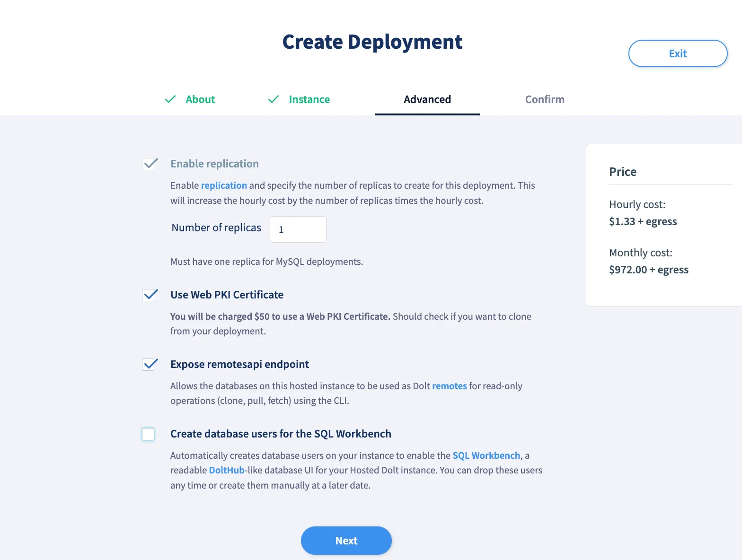Jump to the Confirm step
Viewport: 742px width, 560px height.
coord(544,99)
